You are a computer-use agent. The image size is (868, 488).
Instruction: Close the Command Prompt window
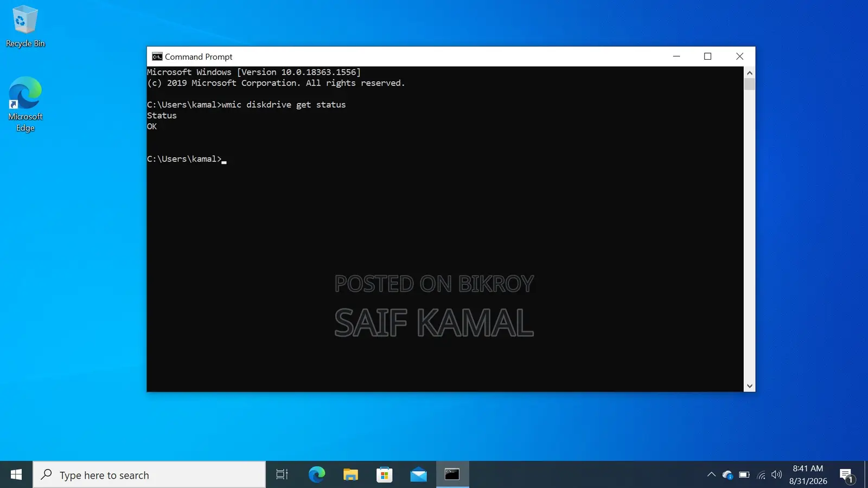coord(739,56)
